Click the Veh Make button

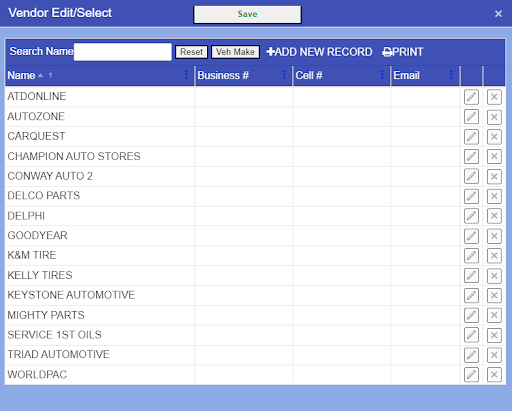click(x=235, y=52)
